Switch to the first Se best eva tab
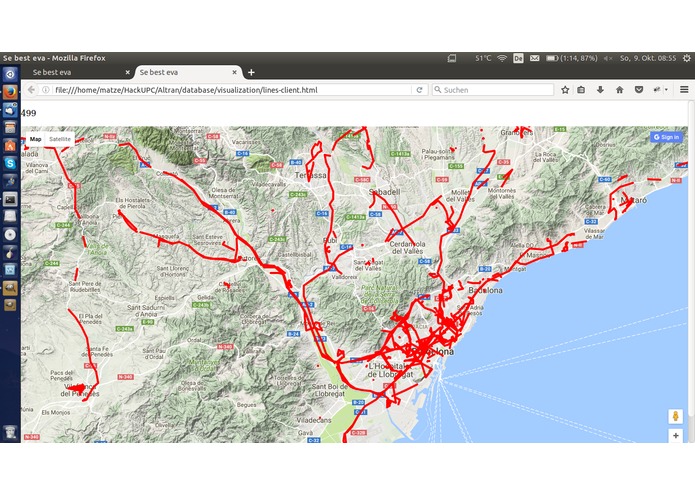This screenshot has height=494, width=695. pyautogui.click(x=78, y=72)
